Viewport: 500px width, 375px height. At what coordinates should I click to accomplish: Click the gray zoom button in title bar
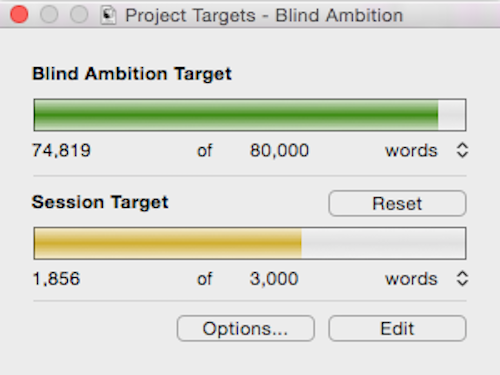(79, 15)
